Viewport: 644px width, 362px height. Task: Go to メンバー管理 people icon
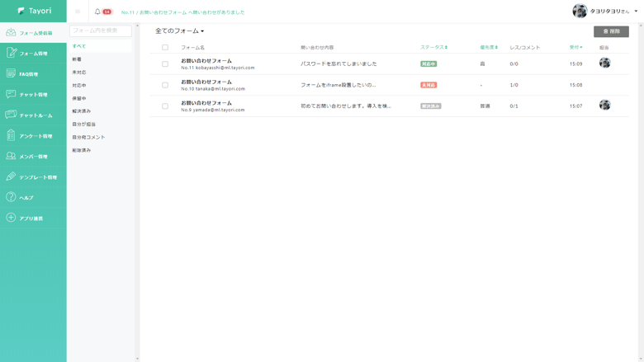coord(11,156)
